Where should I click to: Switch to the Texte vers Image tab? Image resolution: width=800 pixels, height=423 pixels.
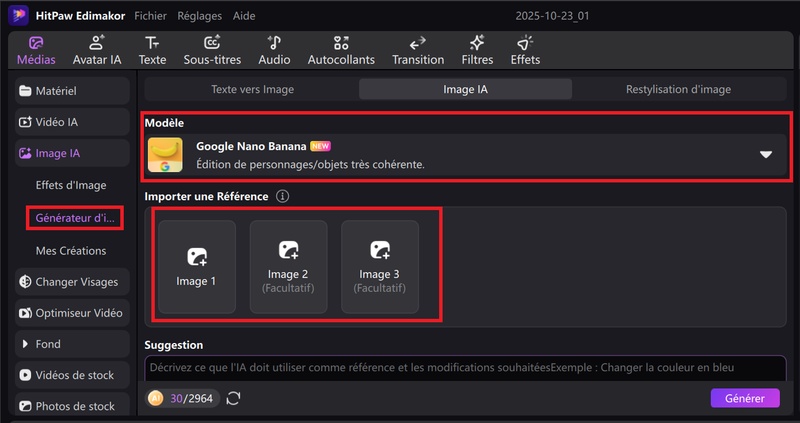(x=252, y=89)
